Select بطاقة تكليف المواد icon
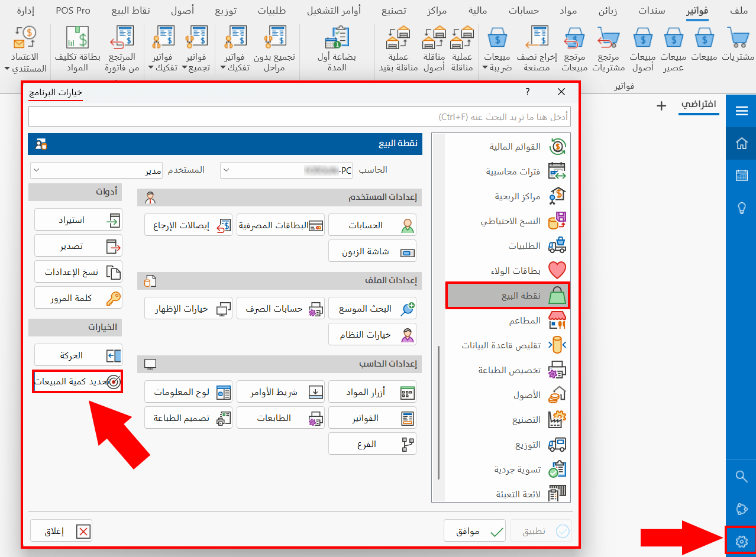 pyautogui.click(x=76, y=47)
